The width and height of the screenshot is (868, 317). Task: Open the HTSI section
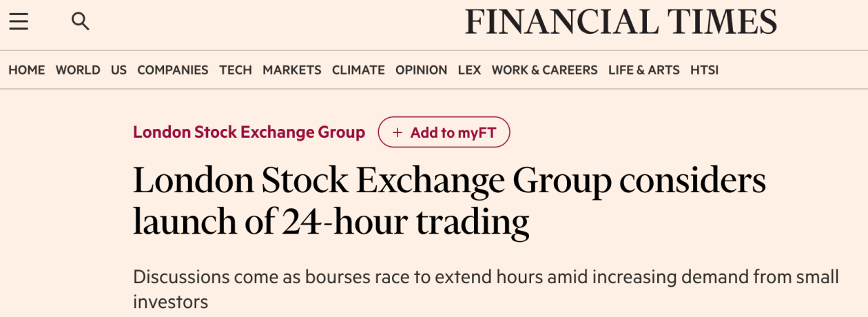pos(704,70)
